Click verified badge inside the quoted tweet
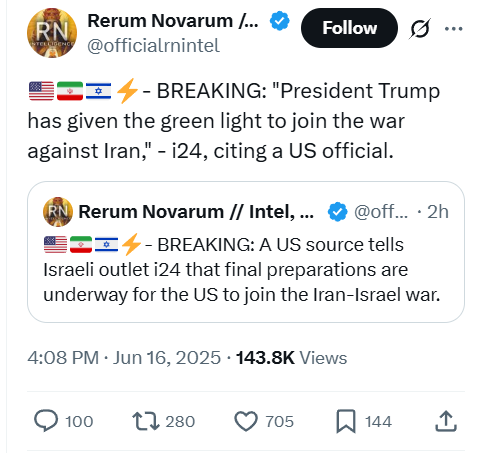479x453 pixels. pyautogui.click(x=337, y=212)
